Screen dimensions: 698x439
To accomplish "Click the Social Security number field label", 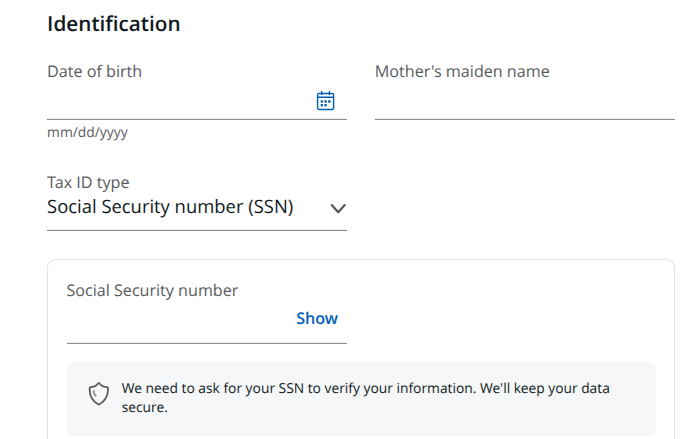I will (x=152, y=290).
